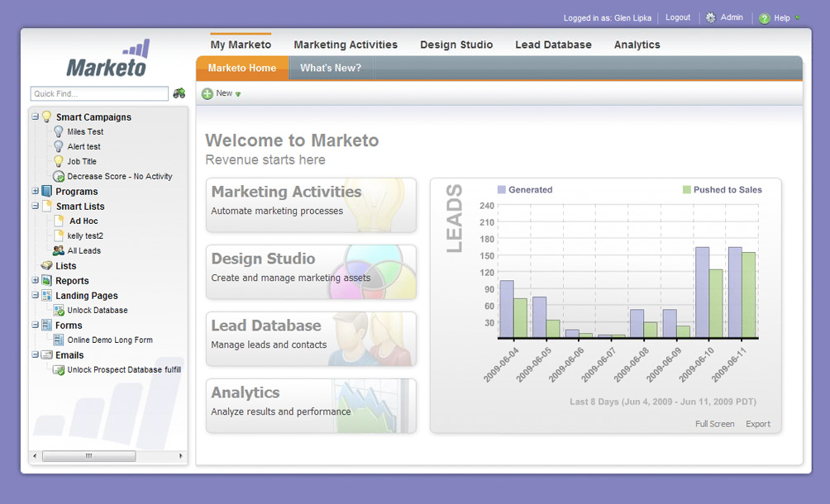Click the yellow Job Title bulb icon

(x=58, y=161)
